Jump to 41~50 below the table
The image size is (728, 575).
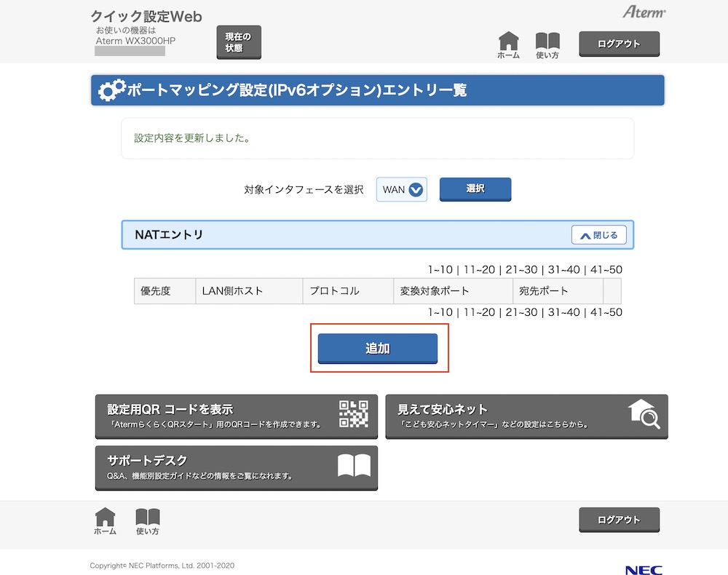click(606, 312)
